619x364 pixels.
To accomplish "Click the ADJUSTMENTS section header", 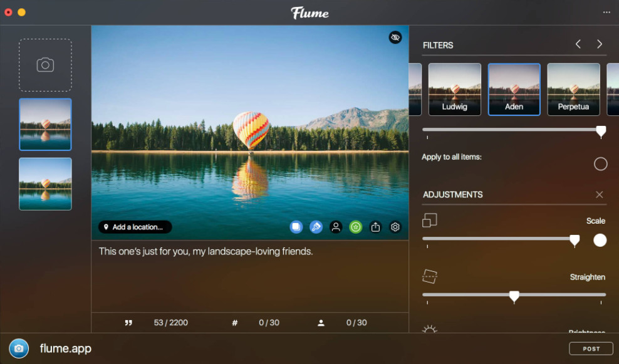I will tap(453, 195).
